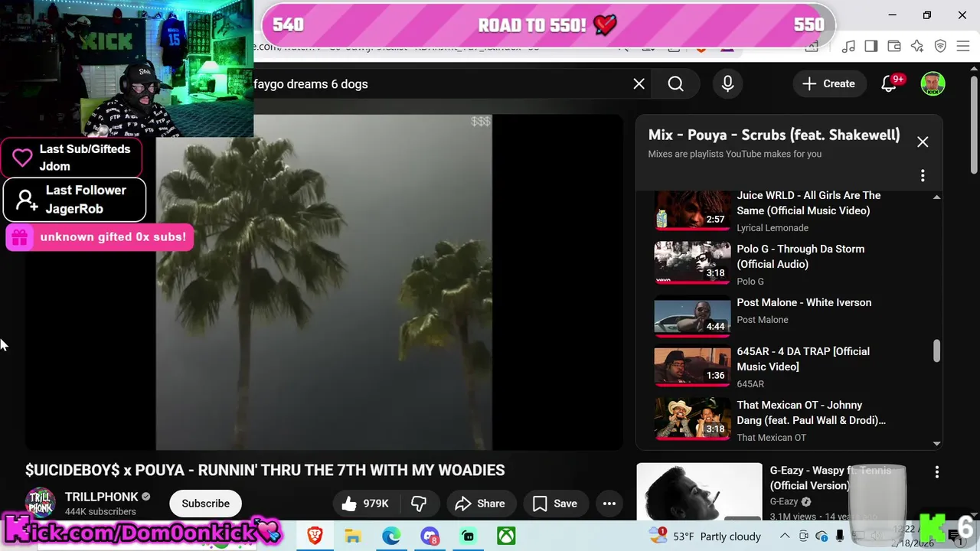
Task: Play Juice WRLD All Girls Are The Same
Action: click(x=808, y=203)
